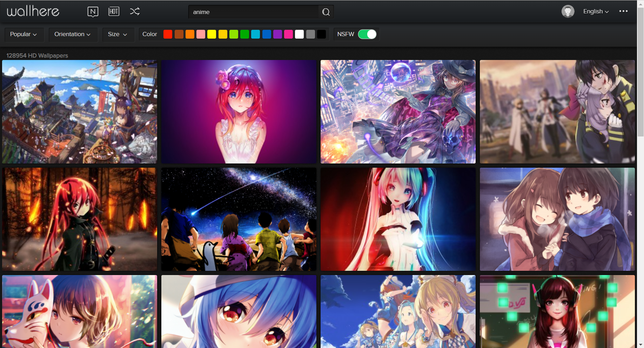Open the Japanese castle town wallpaper

[80, 112]
